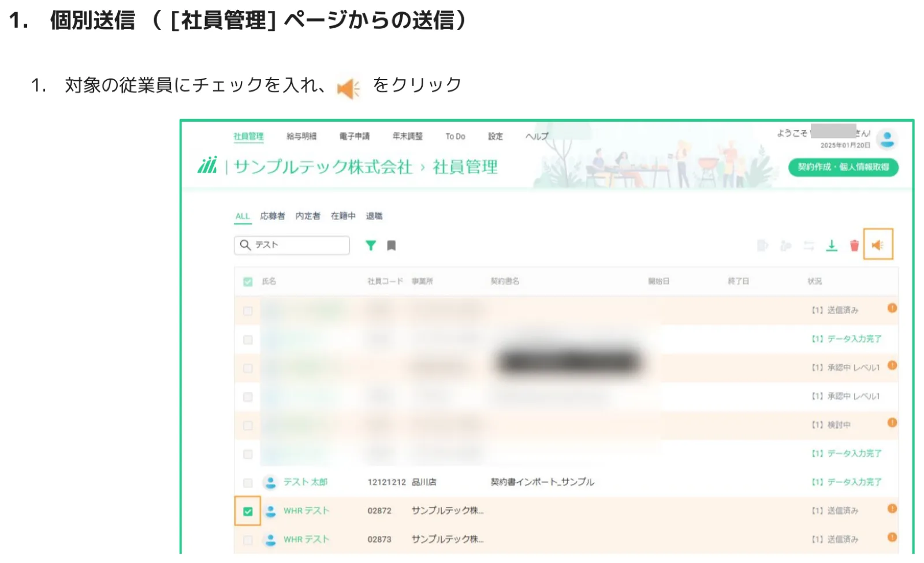Screen dimensions: 924x563
Task: Click the orange megaphone icon in the toolbar
Action: 877,245
